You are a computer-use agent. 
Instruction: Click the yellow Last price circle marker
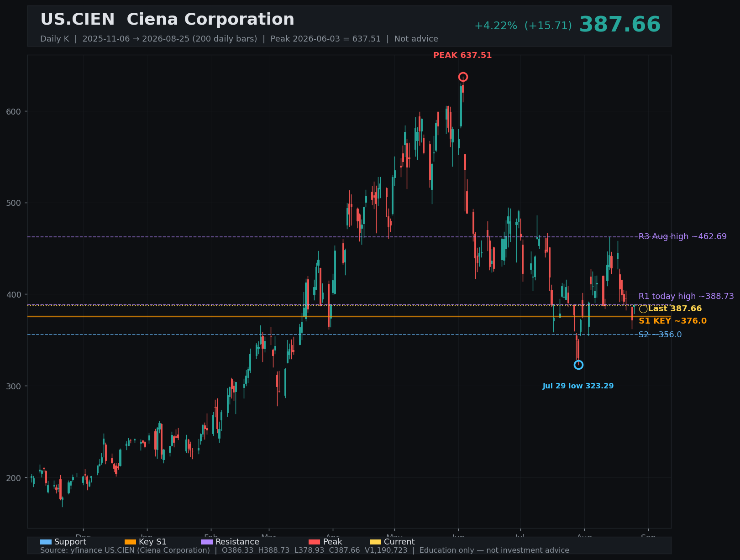643,309
